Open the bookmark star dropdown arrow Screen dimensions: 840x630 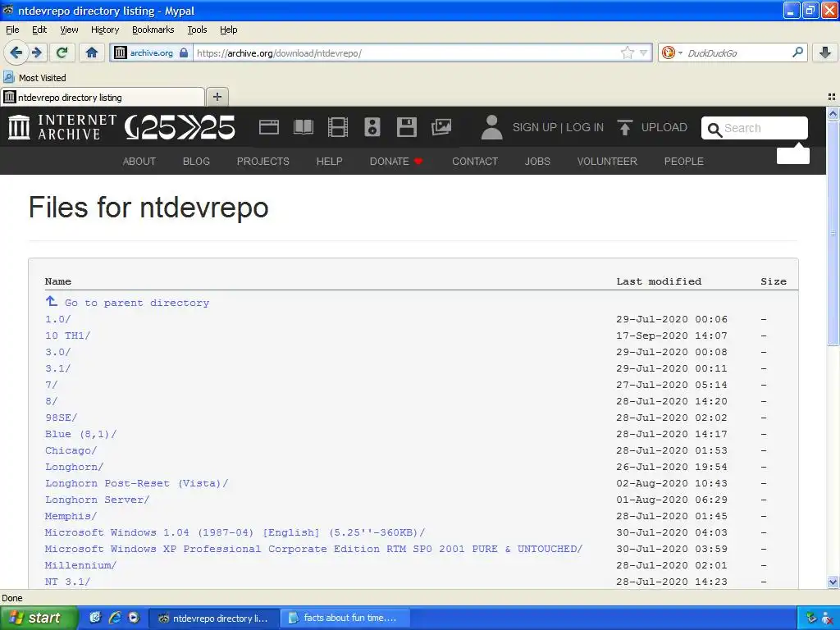[643, 52]
